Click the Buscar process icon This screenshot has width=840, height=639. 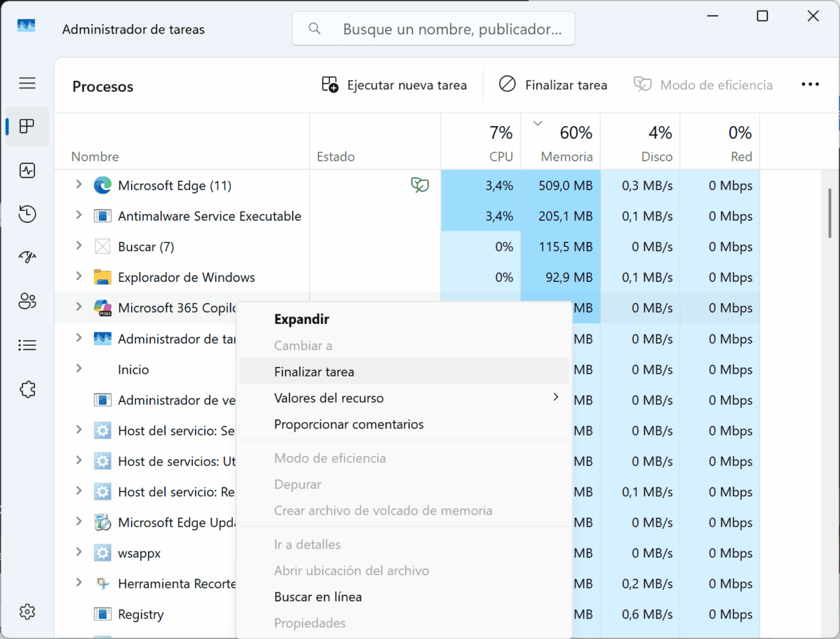[x=103, y=246]
